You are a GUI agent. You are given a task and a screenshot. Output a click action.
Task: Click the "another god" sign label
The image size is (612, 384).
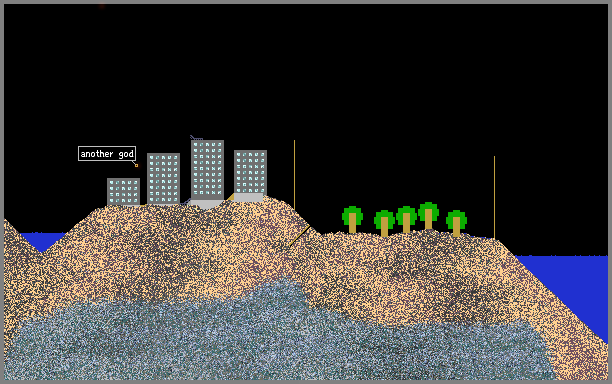pyautogui.click(x=107, y=154)
